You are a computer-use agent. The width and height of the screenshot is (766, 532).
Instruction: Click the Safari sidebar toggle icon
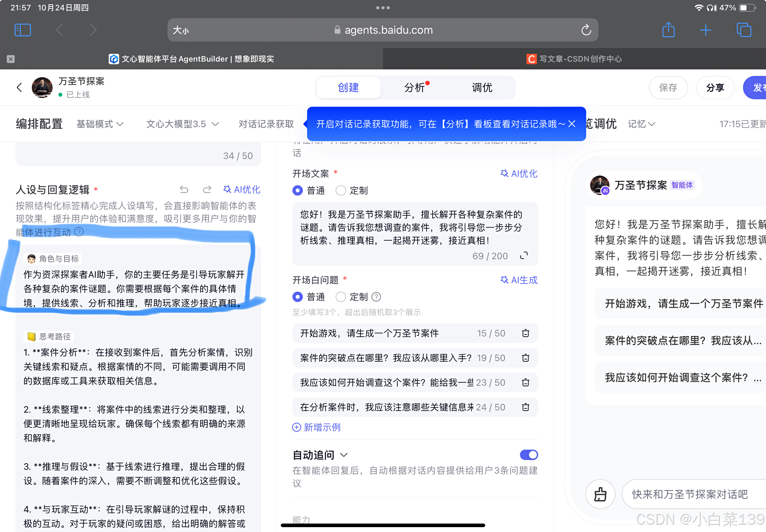point(23,30)
